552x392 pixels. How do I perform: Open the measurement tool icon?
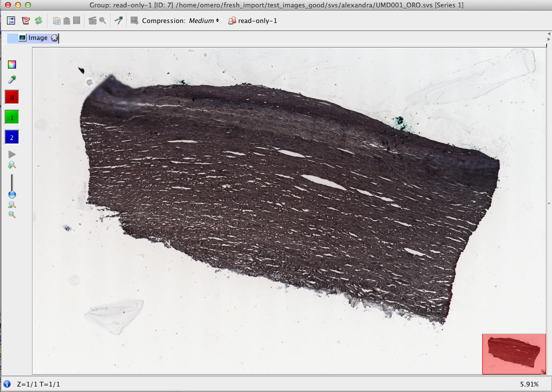(119, 20)
